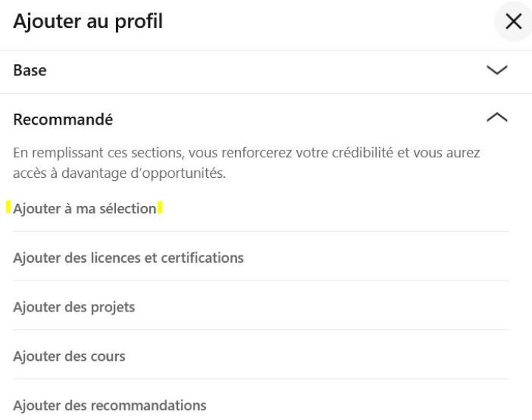
Task: Click "Ajouter des cours"
Action: [69, 357]
